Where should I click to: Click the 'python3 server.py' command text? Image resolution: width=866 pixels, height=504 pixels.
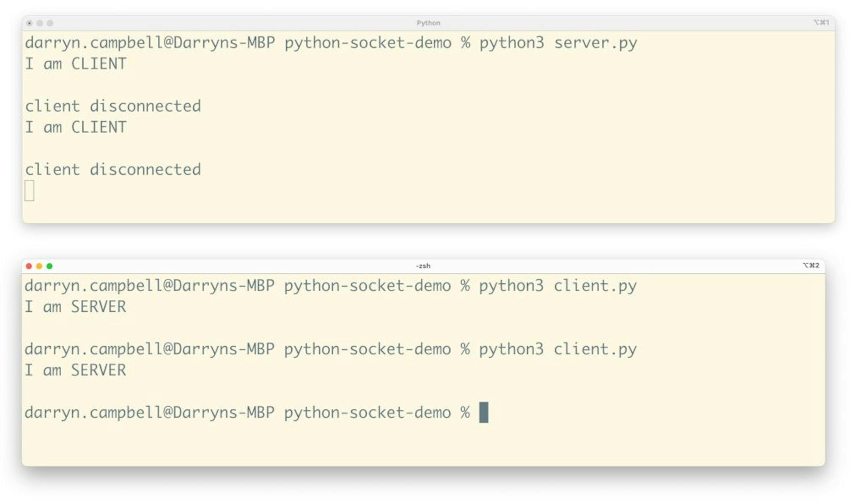click(x=558, y=43)
